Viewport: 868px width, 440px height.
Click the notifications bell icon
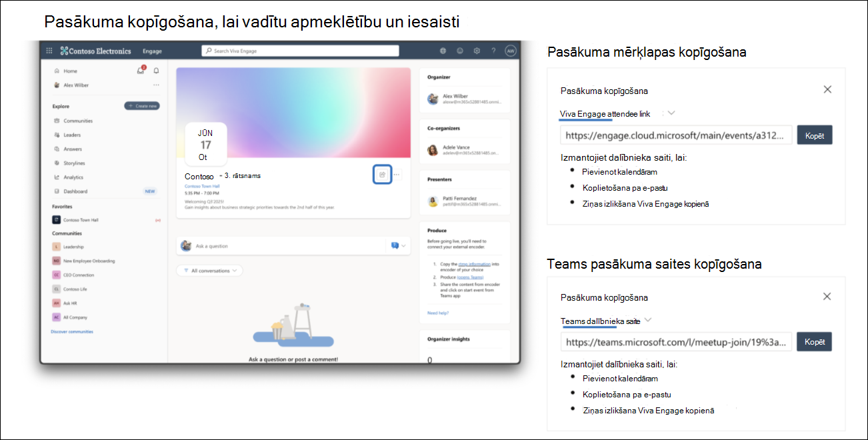point(156,71)
